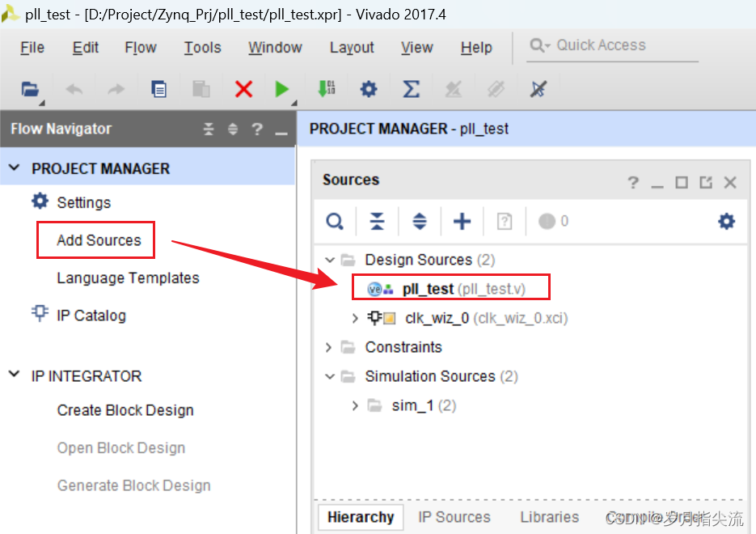Switch to the Hierarchy tab

pyautogui.click(x=360, y=517)
